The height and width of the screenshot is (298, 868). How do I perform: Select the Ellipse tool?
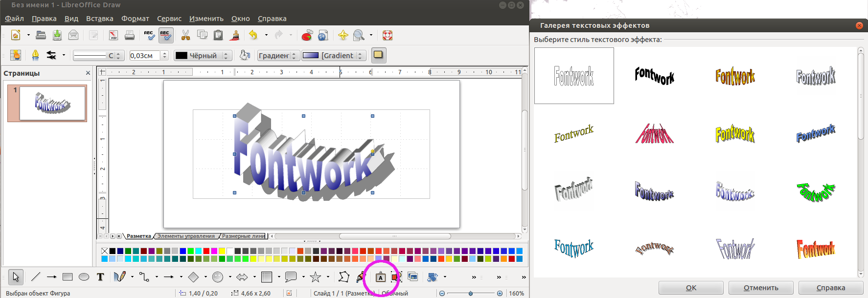(84, 277)
